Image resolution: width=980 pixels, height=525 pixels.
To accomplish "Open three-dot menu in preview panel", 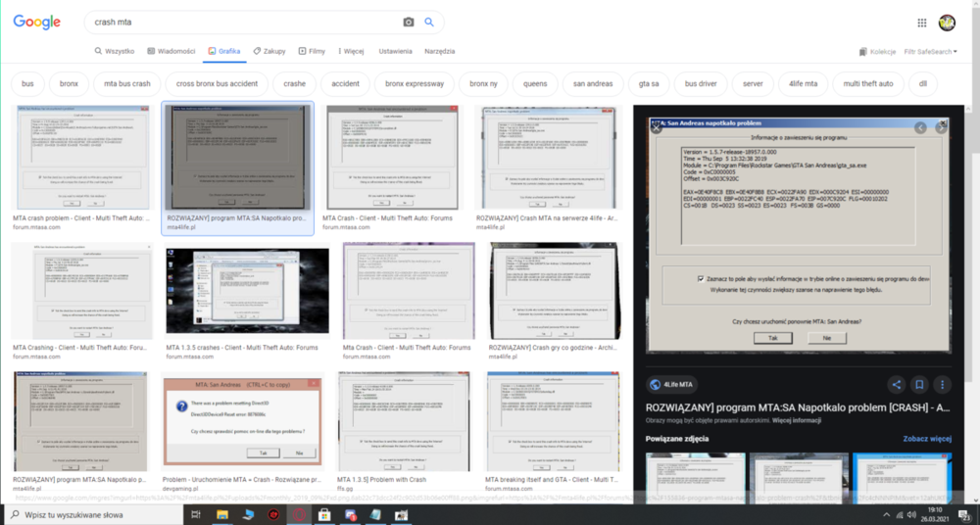I will click(942, 385).
